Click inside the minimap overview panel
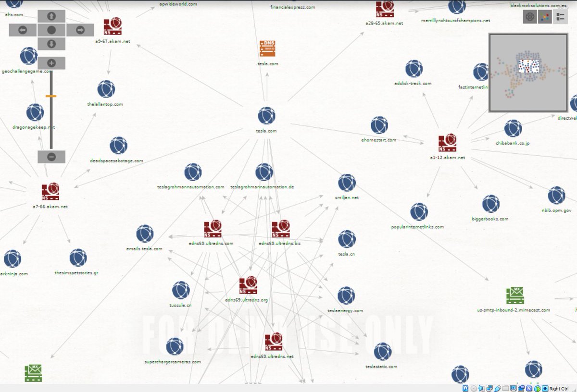 point(528,72)
